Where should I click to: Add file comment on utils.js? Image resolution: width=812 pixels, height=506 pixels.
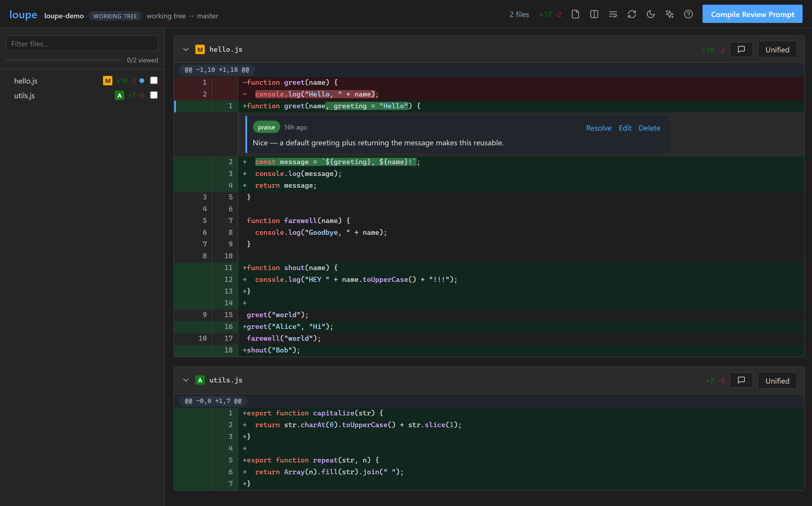741,380
